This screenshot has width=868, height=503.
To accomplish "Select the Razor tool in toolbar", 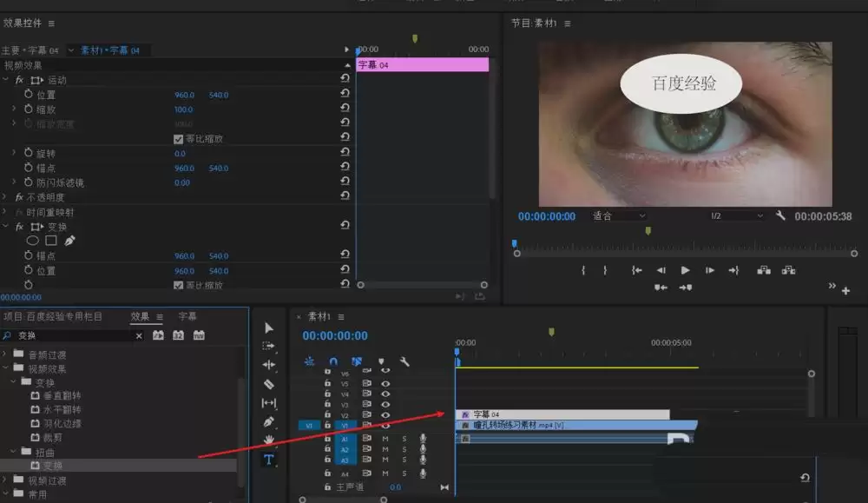I will [x=268, y=384].
